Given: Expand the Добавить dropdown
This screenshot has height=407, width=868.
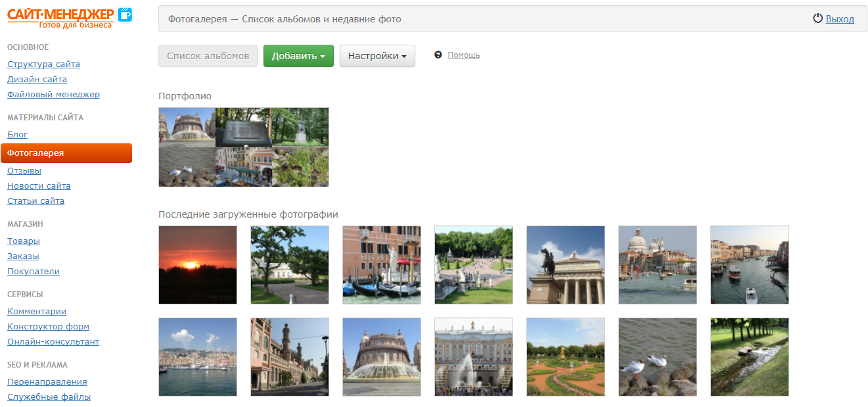Looking at the screenshot, I should pos(298,56).
